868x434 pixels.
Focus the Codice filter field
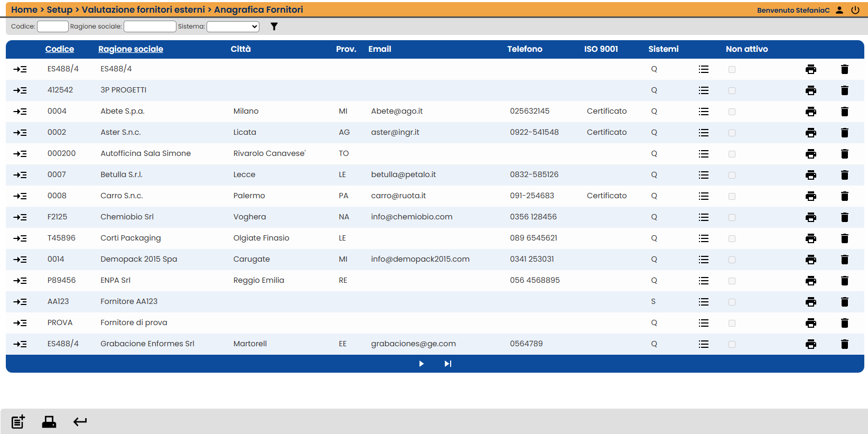click(53, 26)
